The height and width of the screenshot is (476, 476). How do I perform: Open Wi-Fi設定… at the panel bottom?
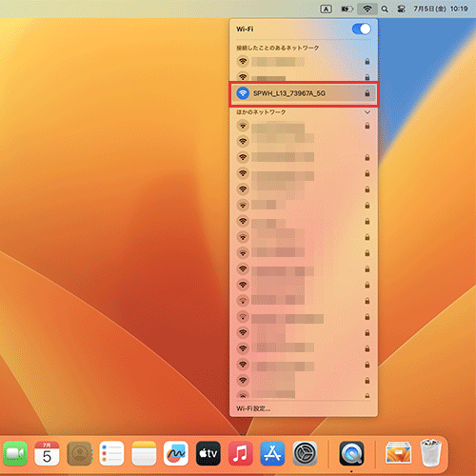253,408
